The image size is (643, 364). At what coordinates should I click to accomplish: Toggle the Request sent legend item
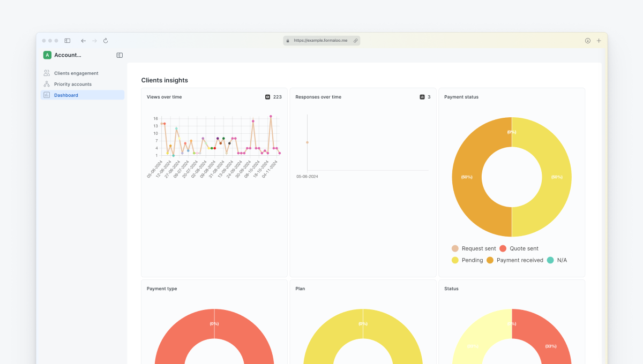[x=474, y=248]
